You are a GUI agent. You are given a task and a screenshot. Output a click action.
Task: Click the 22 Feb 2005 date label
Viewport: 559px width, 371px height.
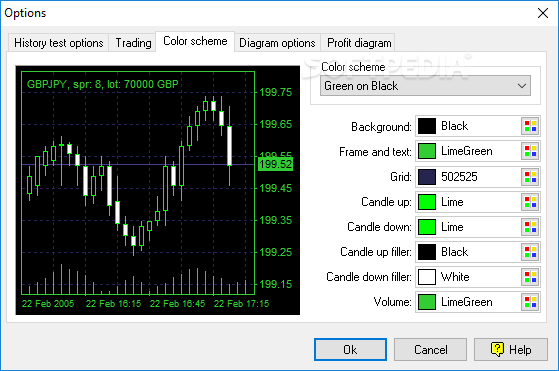[48, 304]
